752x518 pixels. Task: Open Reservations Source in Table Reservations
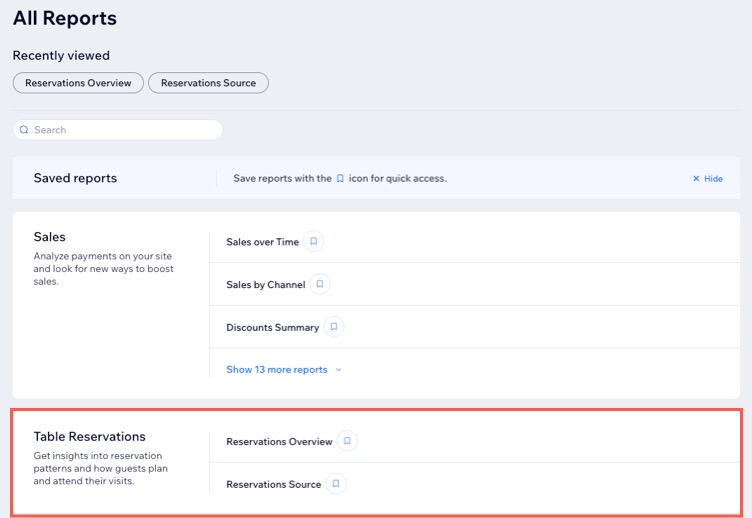273,484
